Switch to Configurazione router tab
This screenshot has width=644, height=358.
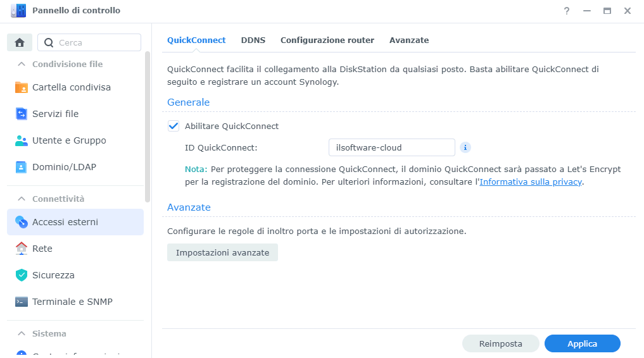(x=327, y=40)
